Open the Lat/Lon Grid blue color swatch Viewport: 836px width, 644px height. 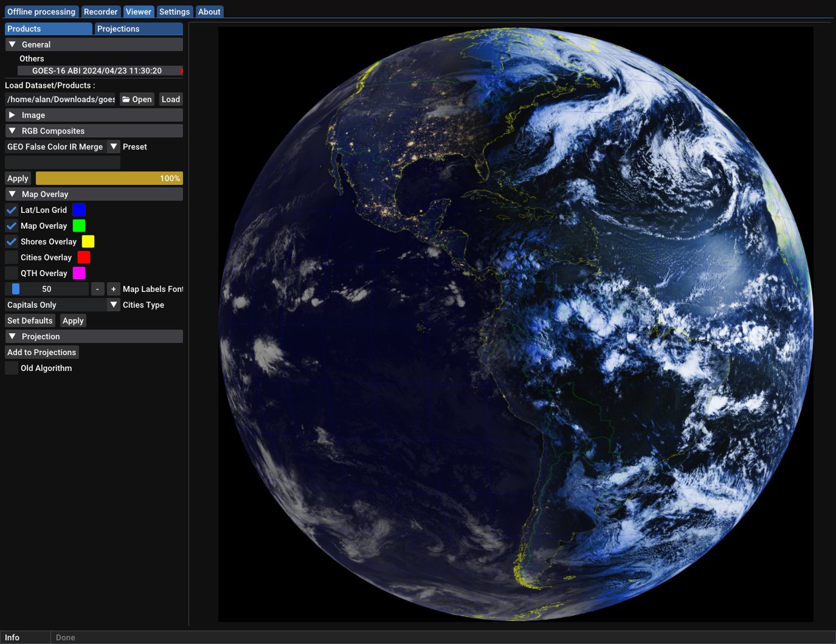tap(79, 210)
